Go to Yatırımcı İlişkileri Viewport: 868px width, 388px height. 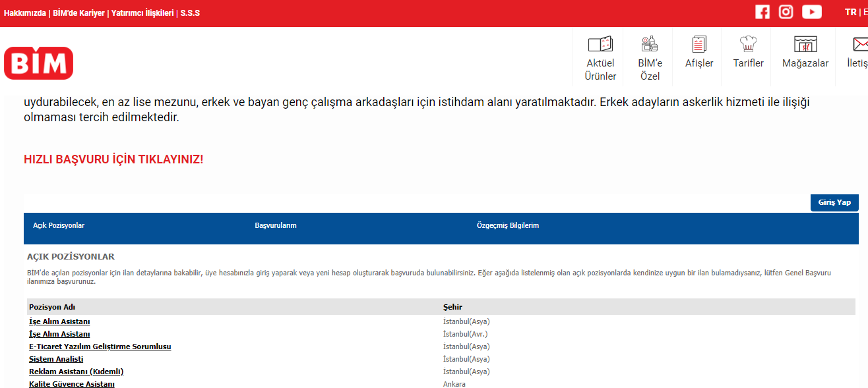(x=142, y=13)
